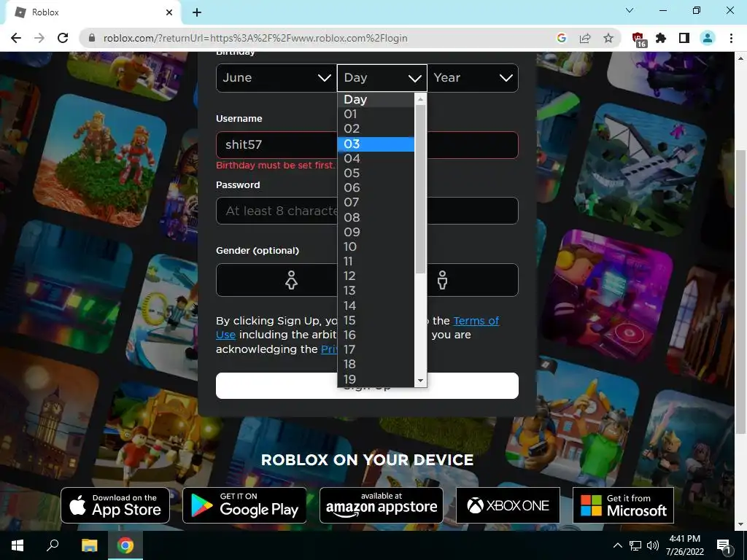Open the Extensions puzzle menu
747x560 pixels.
661,38
